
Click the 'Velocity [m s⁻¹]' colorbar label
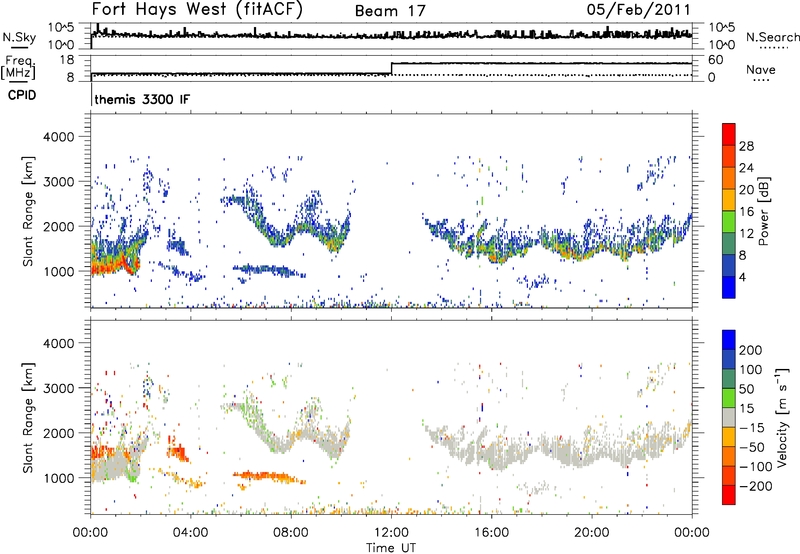pos(781,417)
